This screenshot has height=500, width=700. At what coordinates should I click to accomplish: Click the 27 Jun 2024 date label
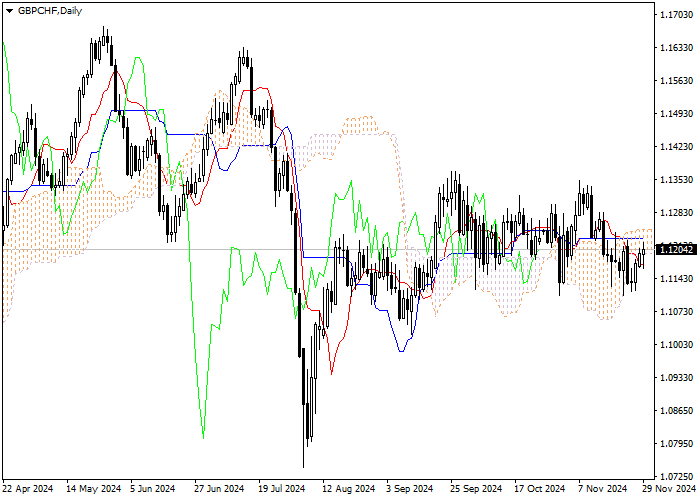point(219,489)
